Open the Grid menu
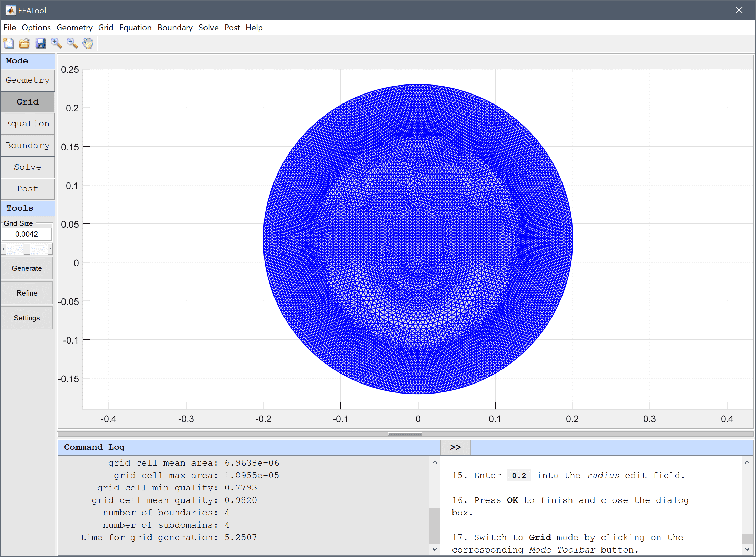Screen dimensions: 756x557 (x=106, y=28)
